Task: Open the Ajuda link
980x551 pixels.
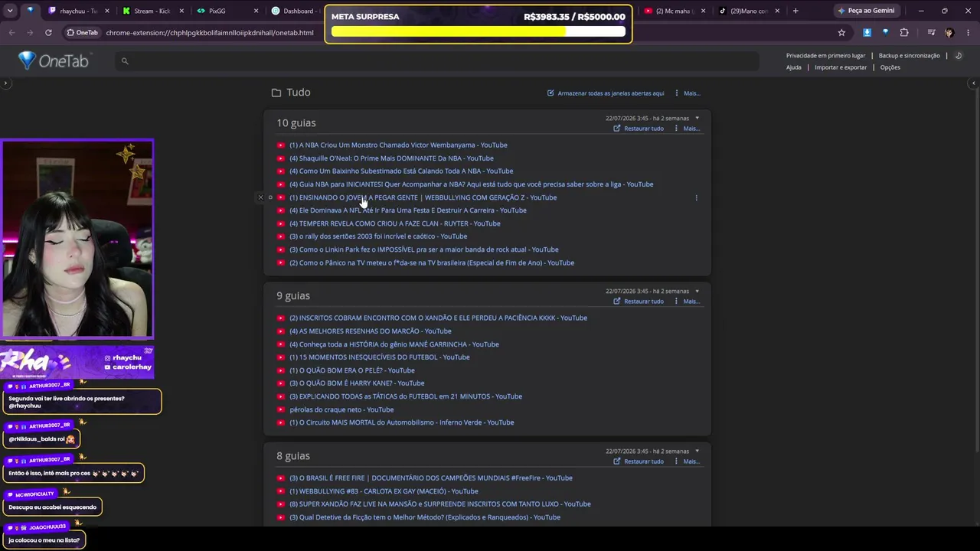Action: pyautogui.click(x=794, y=67)
